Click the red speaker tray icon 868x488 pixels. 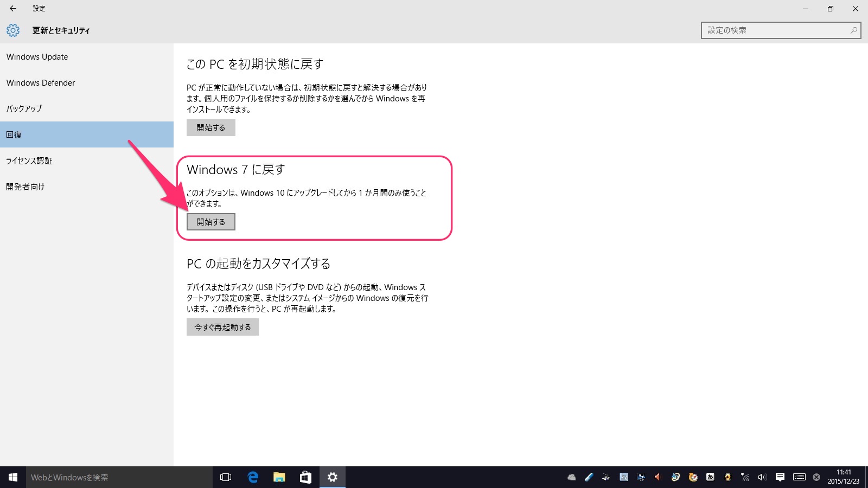[658, 477]
